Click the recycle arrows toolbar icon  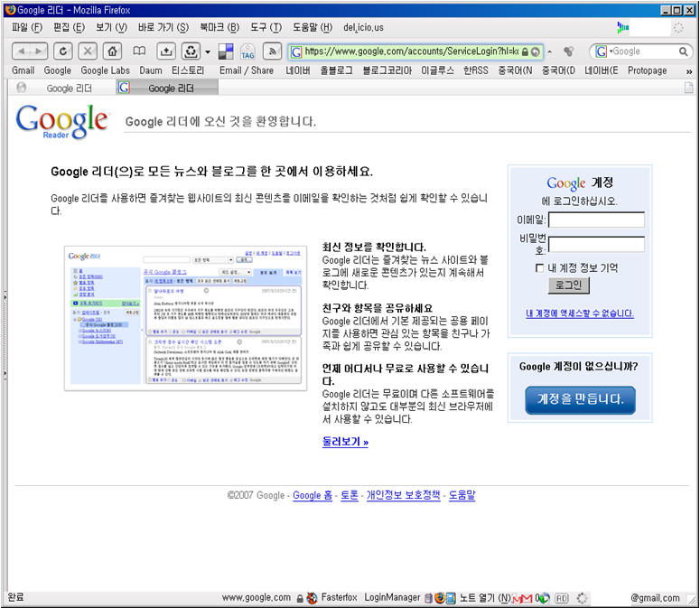[x=191, y=51]
